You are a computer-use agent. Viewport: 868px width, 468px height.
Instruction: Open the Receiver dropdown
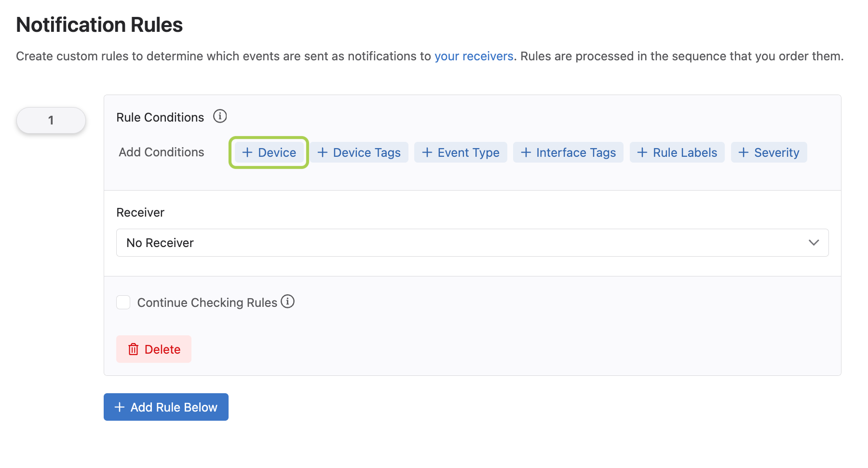tap(472, 243)
